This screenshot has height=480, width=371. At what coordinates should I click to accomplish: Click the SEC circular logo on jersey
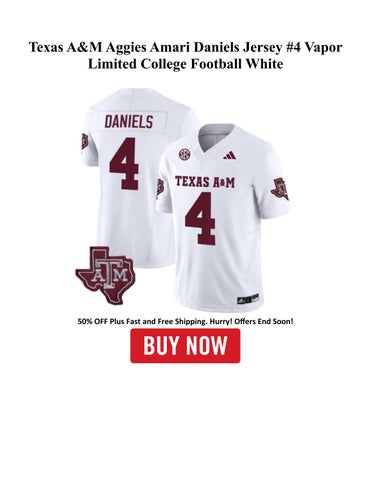pyautogui.click(x=184, y=154)
